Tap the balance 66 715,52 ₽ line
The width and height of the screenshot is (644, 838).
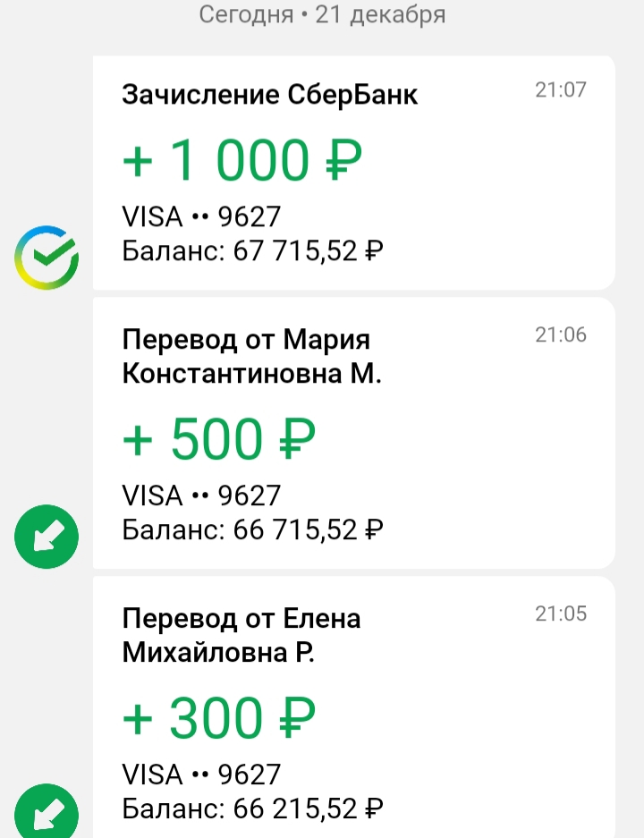[253, 529]
